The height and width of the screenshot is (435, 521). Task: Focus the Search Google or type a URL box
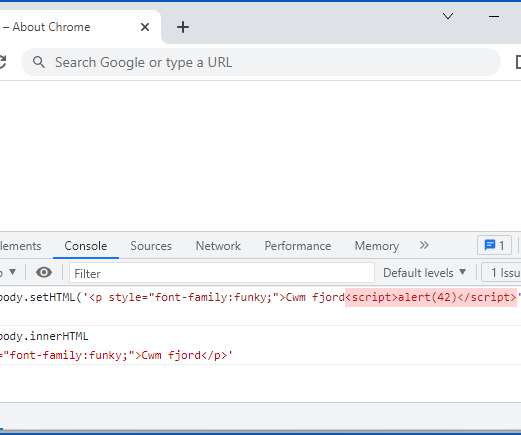tap(261, 62)
